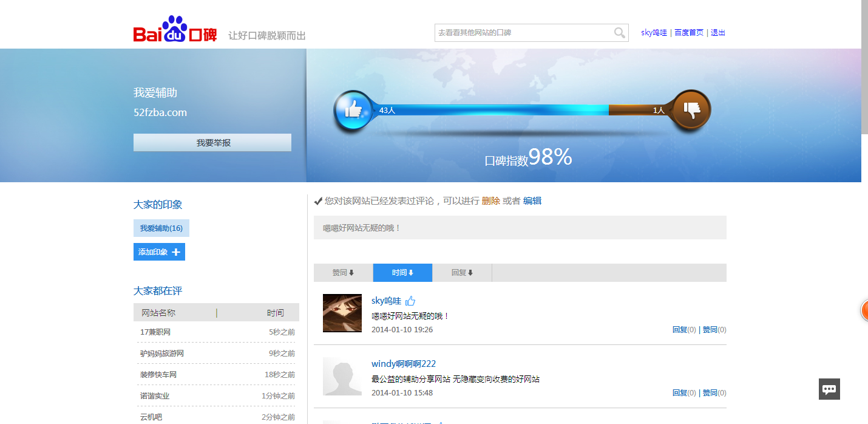Click the brown thumbs-down vote button

coord(691,110)
